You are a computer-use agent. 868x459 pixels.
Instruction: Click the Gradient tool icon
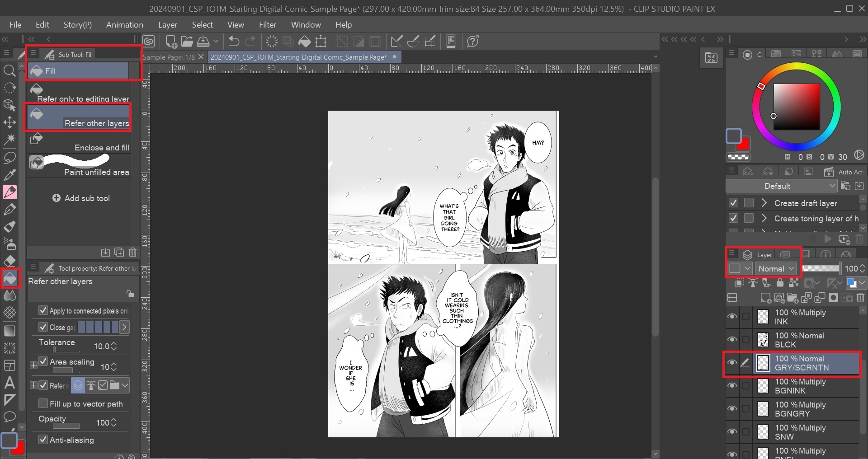click(9, 331)
